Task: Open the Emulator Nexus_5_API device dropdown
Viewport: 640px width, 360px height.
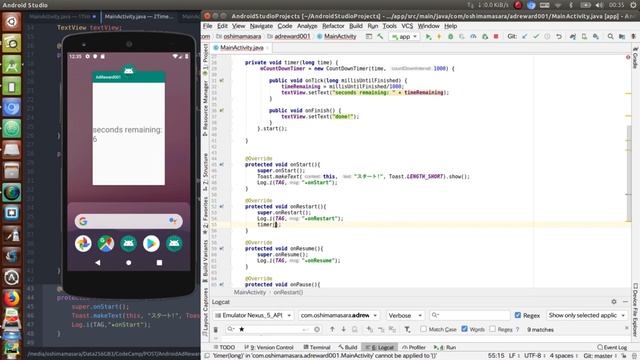Action: coord(253,315)
